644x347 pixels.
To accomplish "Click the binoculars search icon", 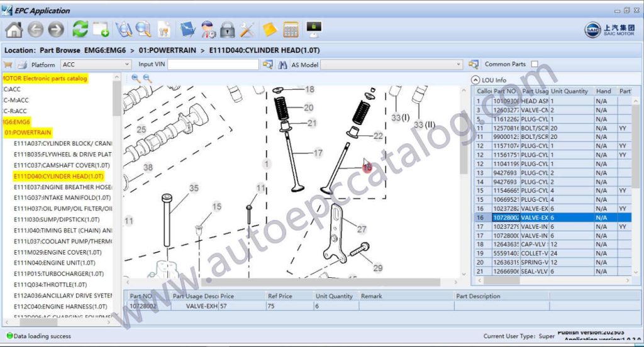I will coord(283,64).
